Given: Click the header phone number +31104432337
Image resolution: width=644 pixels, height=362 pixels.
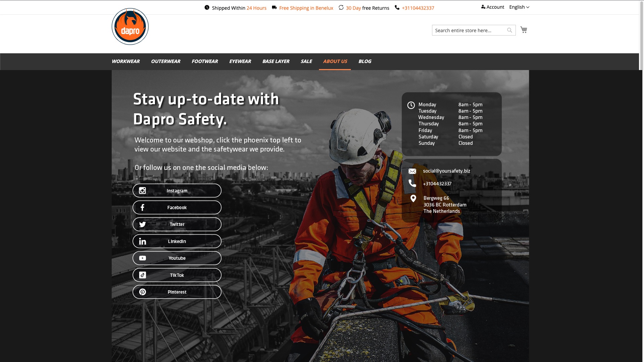Looking at the screenshot, I should [418, 8].
